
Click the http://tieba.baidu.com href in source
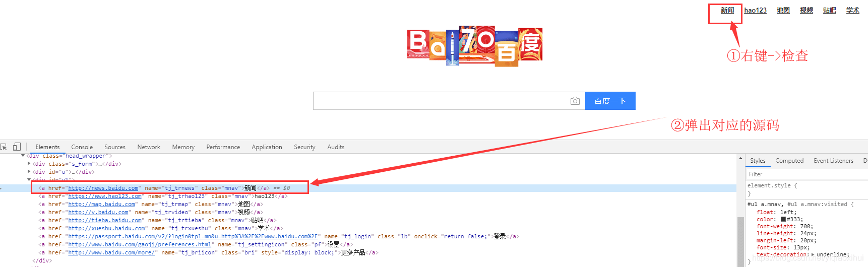coord(105,220)
